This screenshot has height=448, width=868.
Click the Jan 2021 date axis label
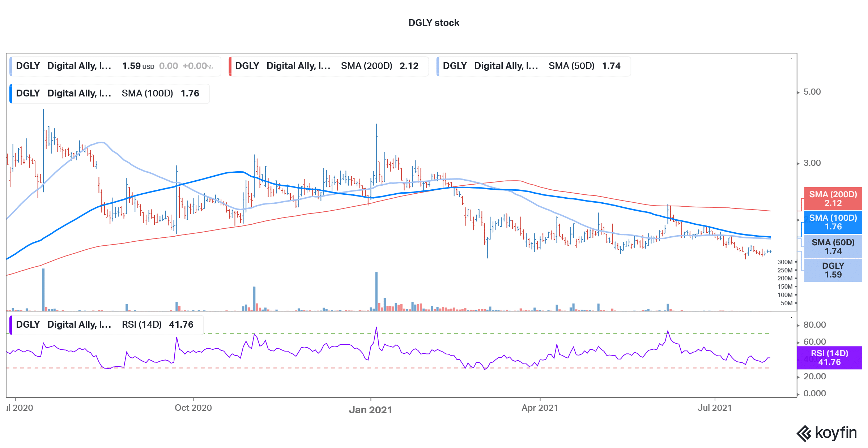370,410
